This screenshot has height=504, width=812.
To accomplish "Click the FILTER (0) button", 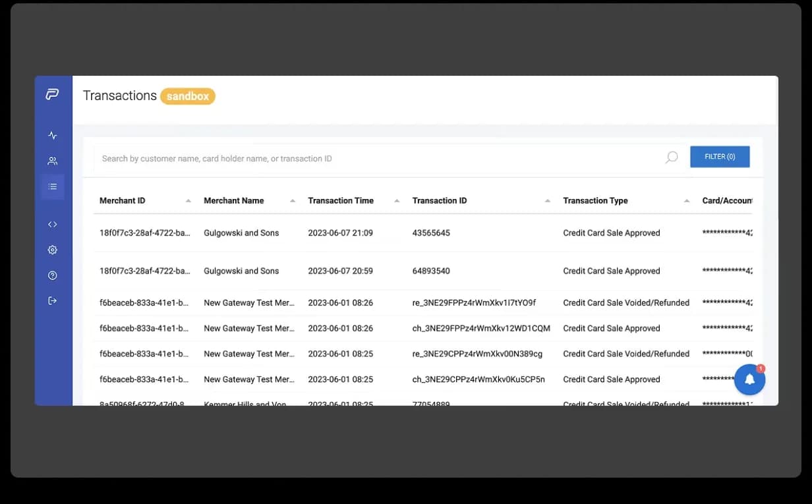I will click(x=720, y=157).
